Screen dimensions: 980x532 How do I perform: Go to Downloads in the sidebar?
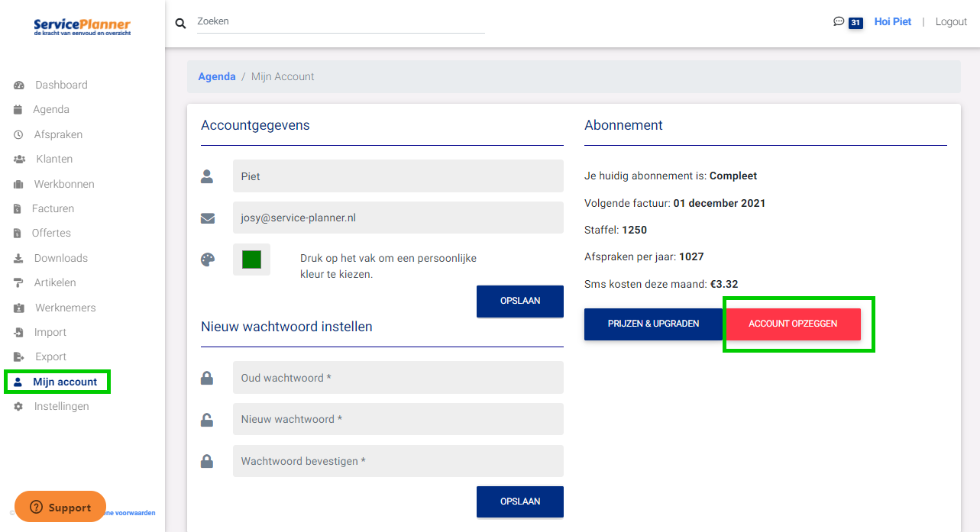point(61,258)
